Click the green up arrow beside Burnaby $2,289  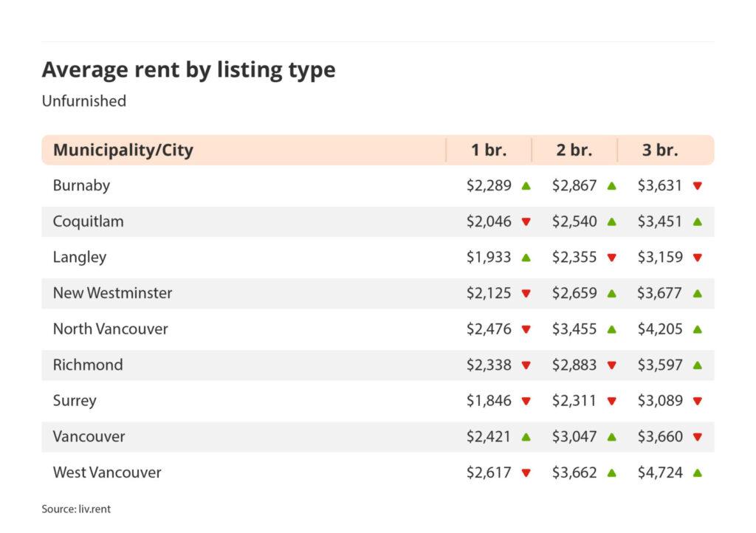526,186
